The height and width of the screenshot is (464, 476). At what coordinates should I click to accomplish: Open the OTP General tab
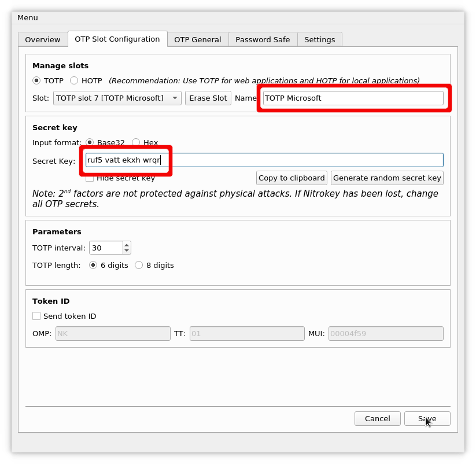[197, 39]
